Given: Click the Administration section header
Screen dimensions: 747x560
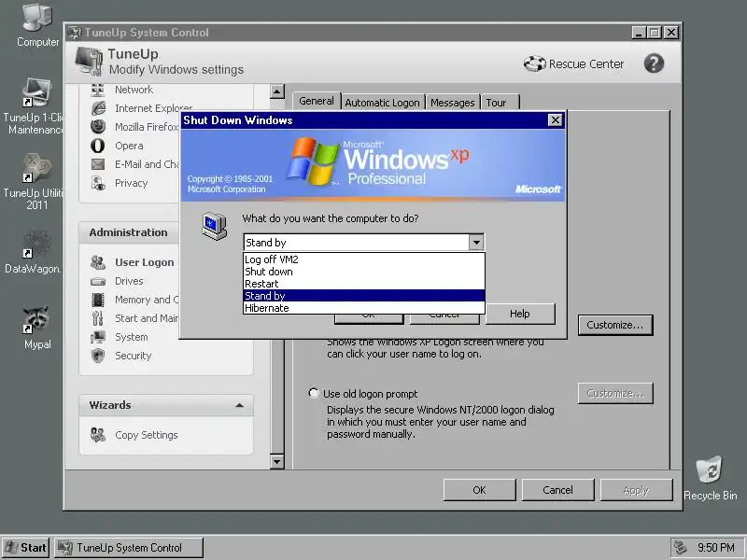Looking at the screenshot, I should click(x=128, y=232).
